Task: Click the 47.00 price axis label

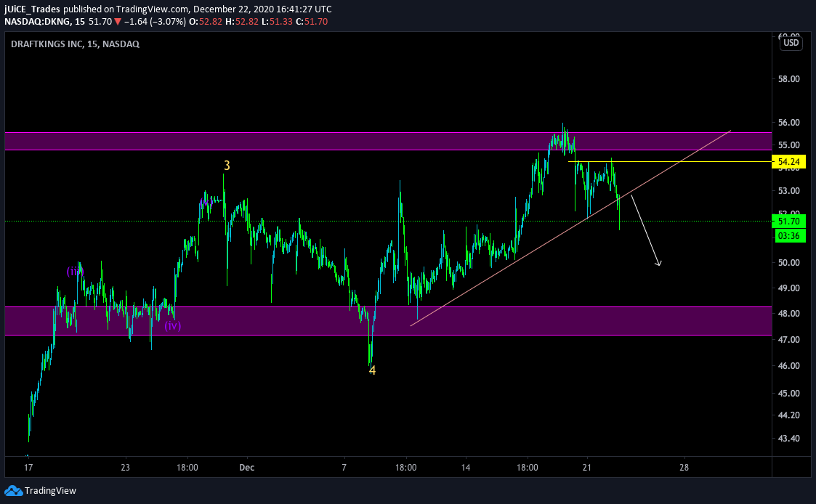Action: coord(788,340)
